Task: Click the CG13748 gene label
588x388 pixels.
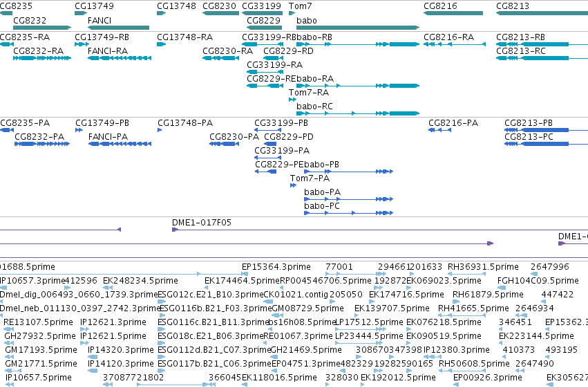Action: [176, 6]
